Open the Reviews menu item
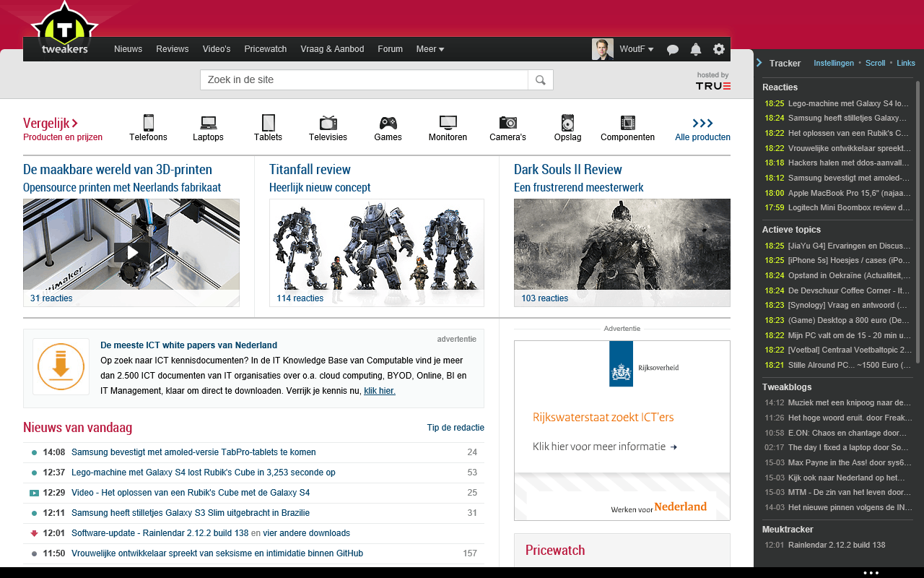 point(173,49)
